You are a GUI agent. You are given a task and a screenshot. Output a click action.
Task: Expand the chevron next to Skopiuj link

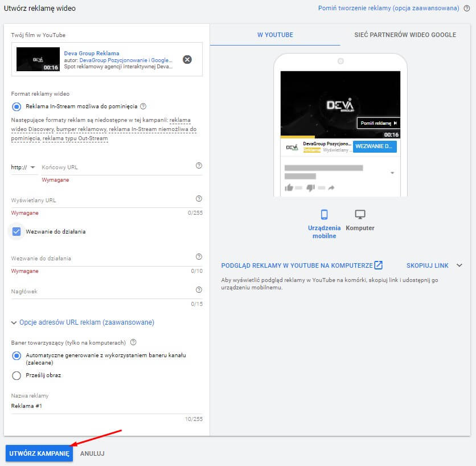(459, 265)
